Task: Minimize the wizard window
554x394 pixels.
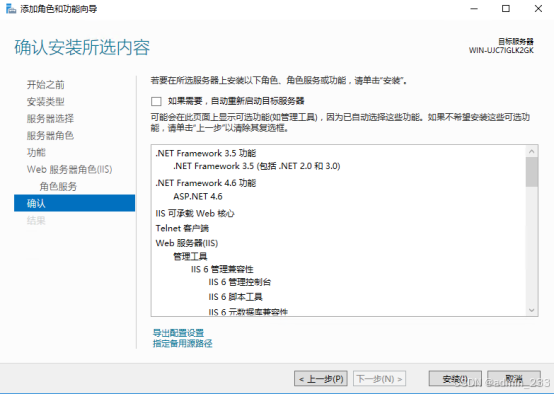Action: (x=474, y=8)
